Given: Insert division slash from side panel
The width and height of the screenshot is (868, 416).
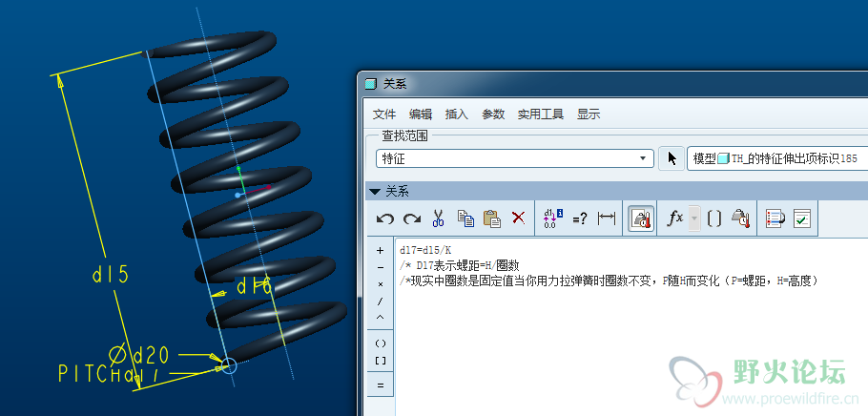Looking at the screenshot, I should (x=381, y=302).
